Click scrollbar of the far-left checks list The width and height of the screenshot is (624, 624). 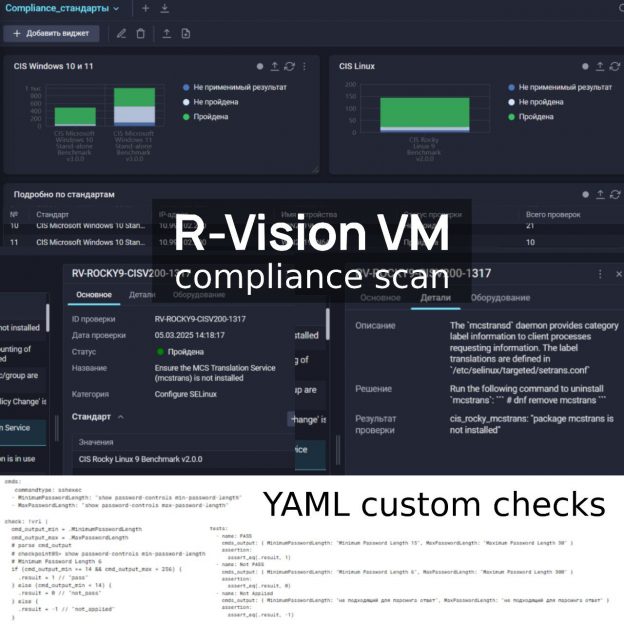click(x=48, y=318)
